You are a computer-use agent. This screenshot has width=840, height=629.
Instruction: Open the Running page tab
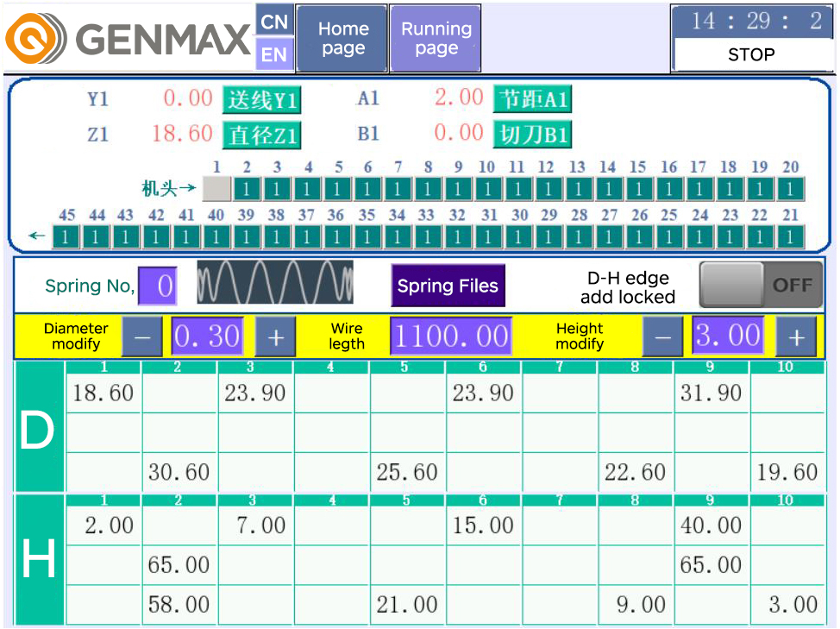pyautogui.click(x=436, y=39)
